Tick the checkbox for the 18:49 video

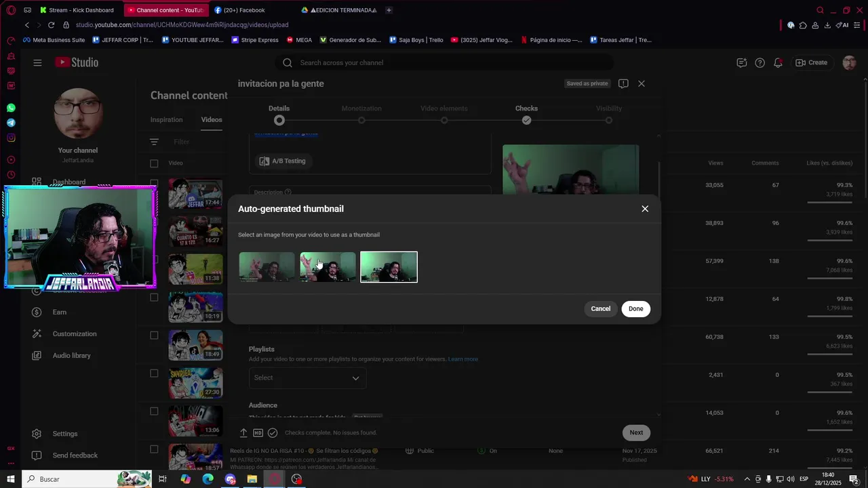click(x=154, y=335)
